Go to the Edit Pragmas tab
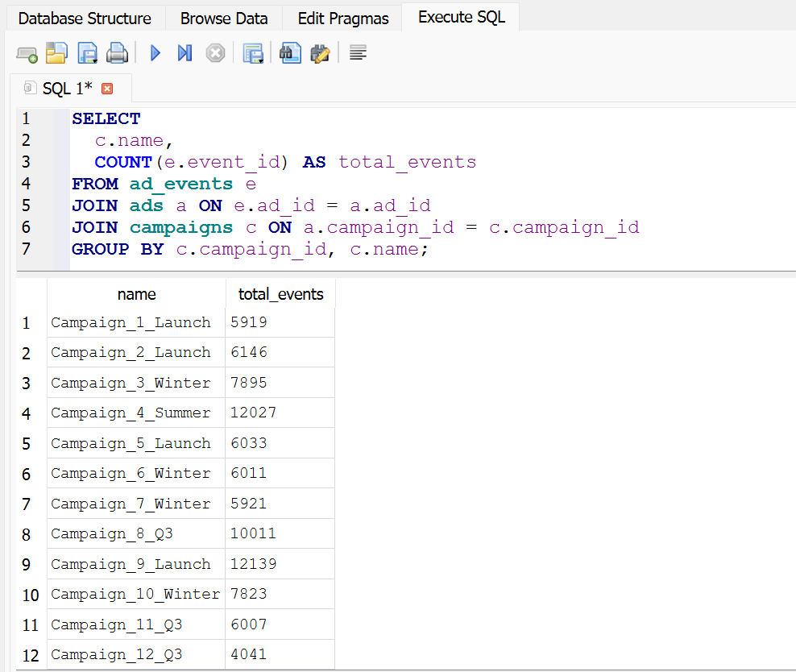The height and width of the screenshot is (672, 796). pyautogui.click(x=342, y=18)
